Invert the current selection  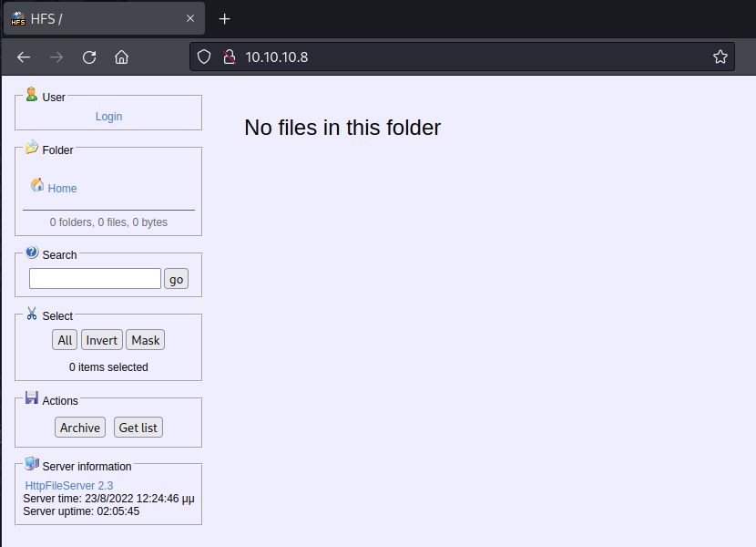coord(101,340)
